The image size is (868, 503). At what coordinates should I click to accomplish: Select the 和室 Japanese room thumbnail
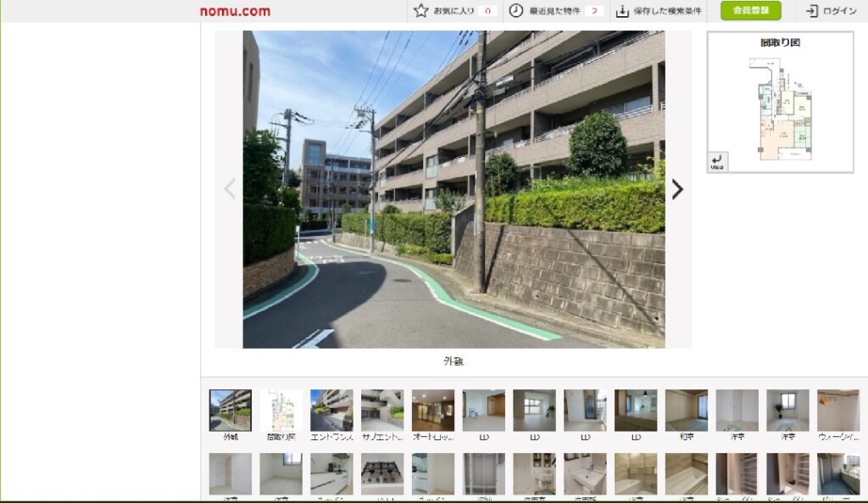(687, 411)
